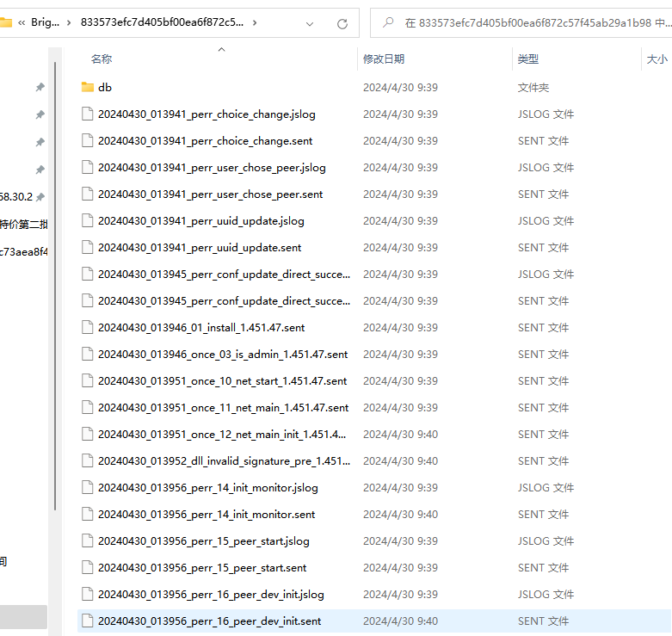The image size is (672, 636).
Task: Sort by the 修改日期 column header
Action: click(384, 59)
